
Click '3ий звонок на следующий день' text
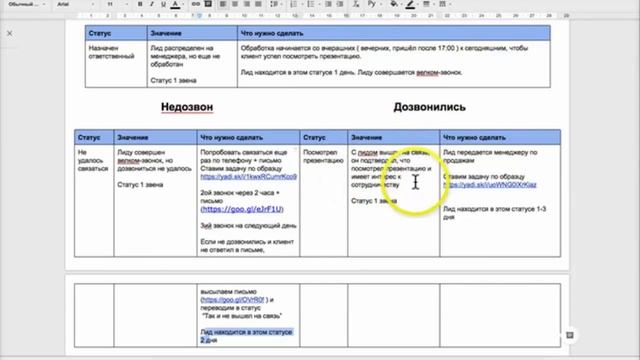(x=248, y=225)
